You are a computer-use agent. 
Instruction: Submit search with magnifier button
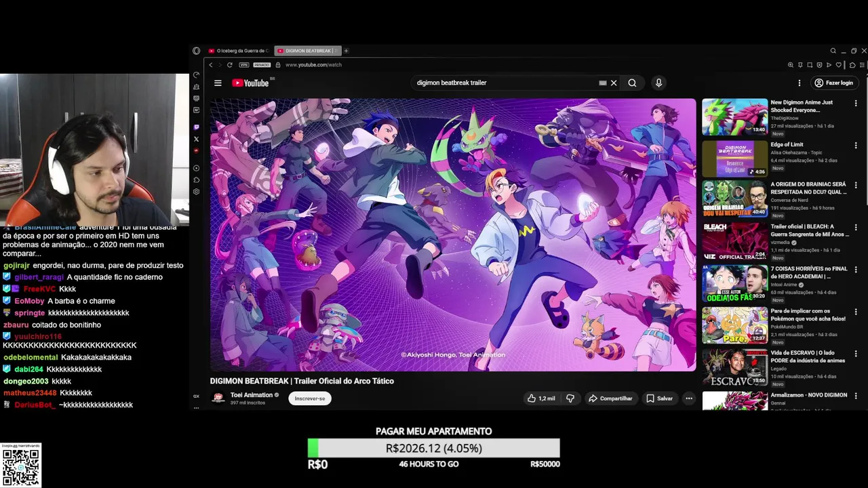(x=632, y=83)
